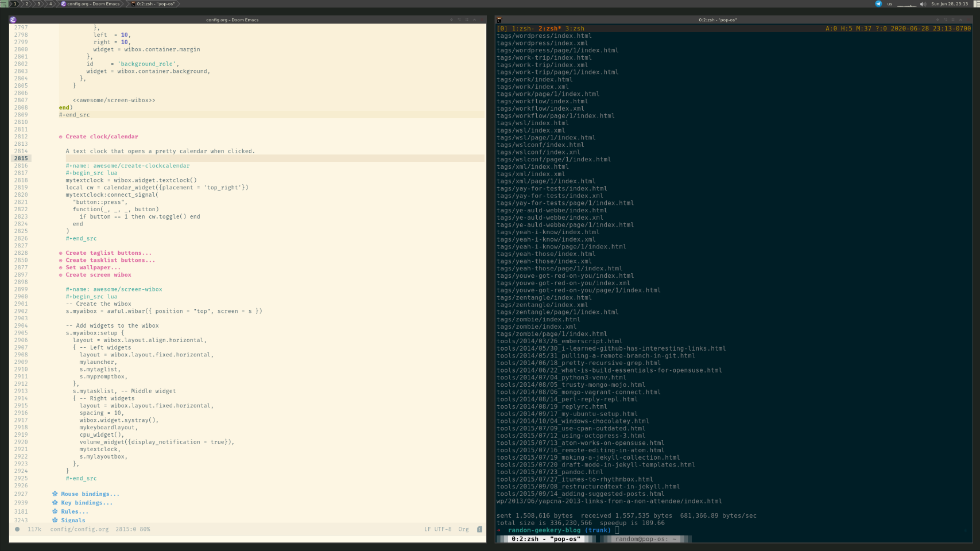Click the 'Signals' heading bullet
This screenshot has height=551, width=980.
(x=55, y=520)
